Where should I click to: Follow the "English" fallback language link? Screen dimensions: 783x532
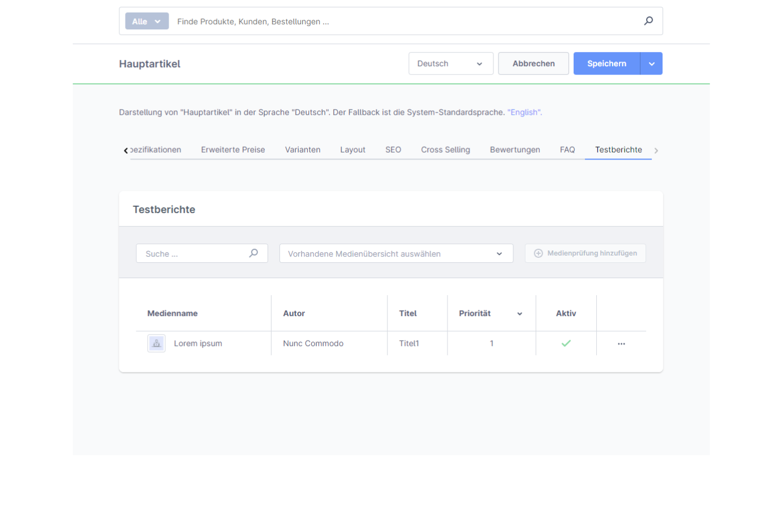[524, 113]
